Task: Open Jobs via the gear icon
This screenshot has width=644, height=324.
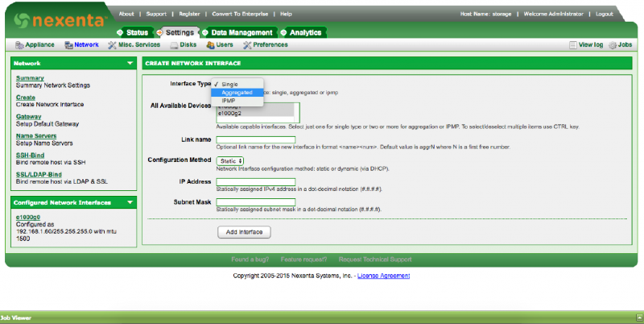Action: click(x=613, y=45)
